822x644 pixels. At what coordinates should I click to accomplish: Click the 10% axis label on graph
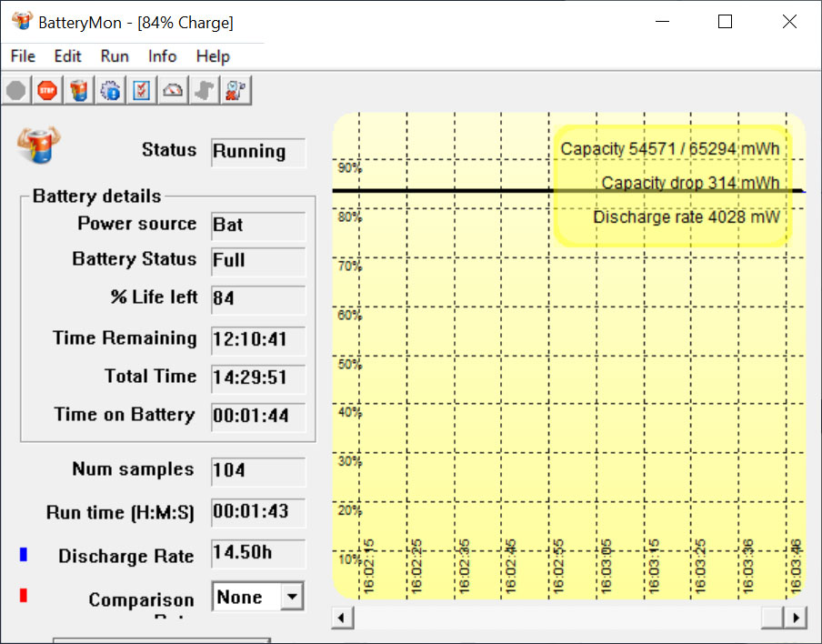350,559
